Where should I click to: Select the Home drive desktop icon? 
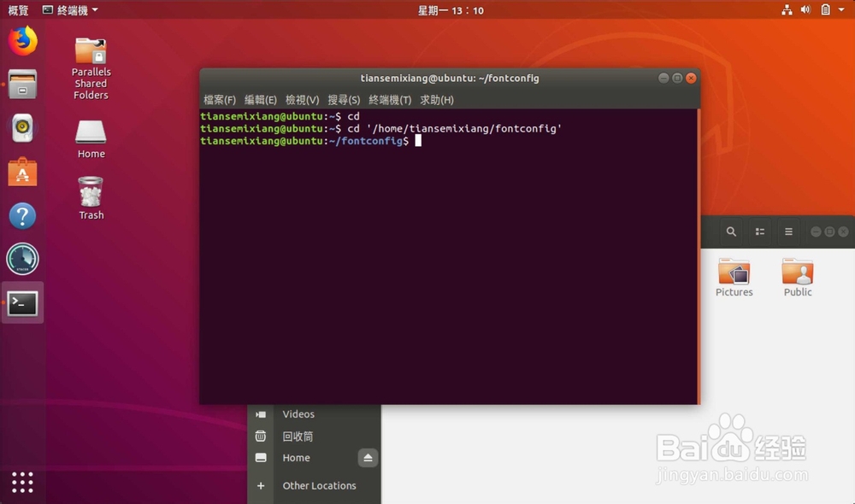(91, 139)
